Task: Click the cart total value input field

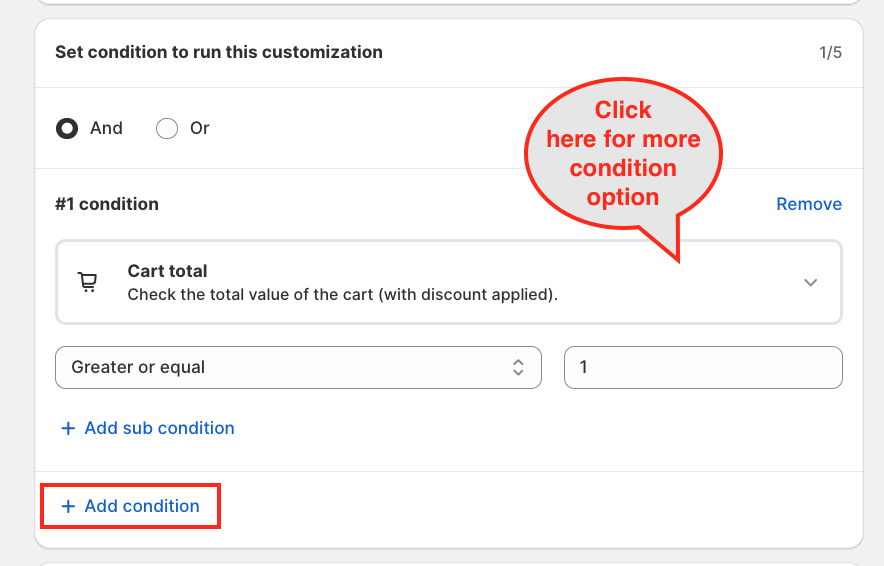Action: coord(703,367)
